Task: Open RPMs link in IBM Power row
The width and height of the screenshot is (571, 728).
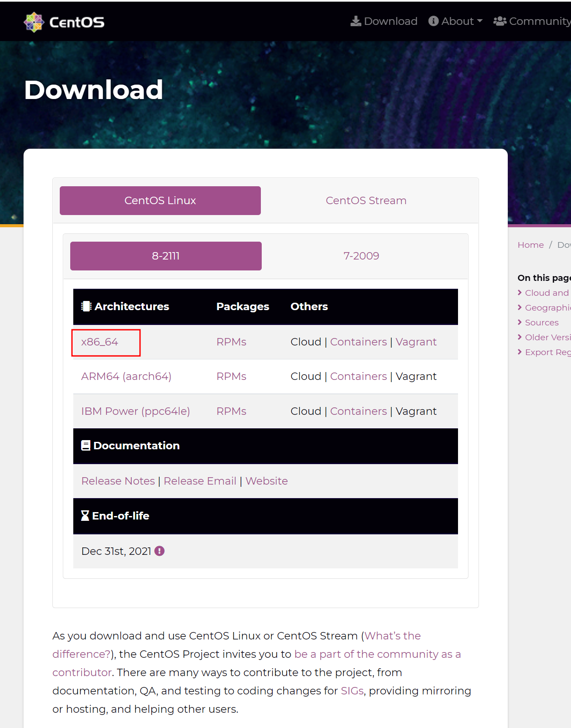Action: pyautogui.click(x=231, y=411)
